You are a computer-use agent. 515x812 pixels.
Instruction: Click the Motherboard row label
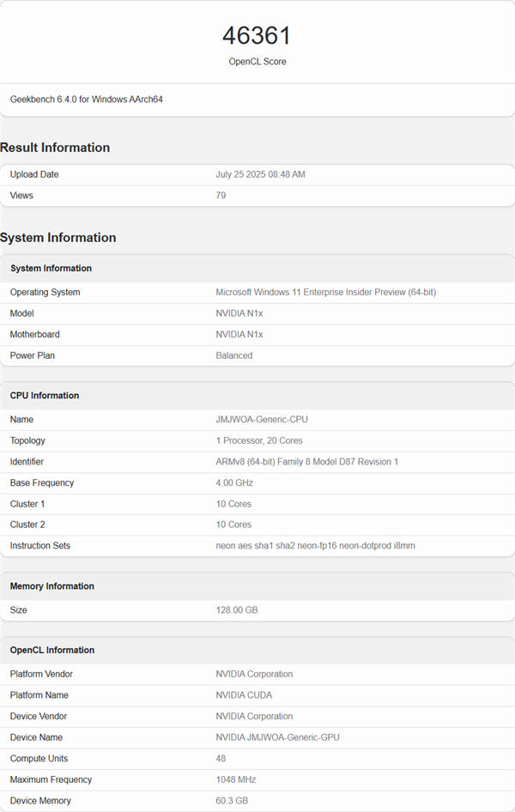35,335
